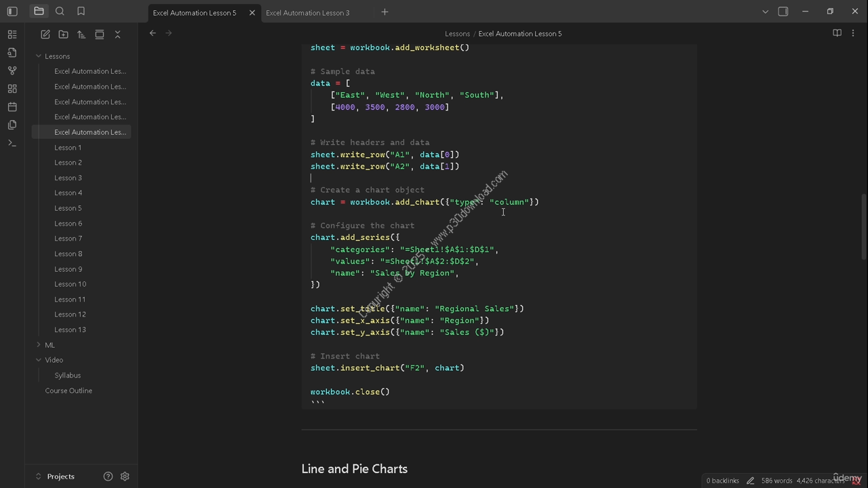
Task: Open the graph view from the ribbon
Action: 12,70
